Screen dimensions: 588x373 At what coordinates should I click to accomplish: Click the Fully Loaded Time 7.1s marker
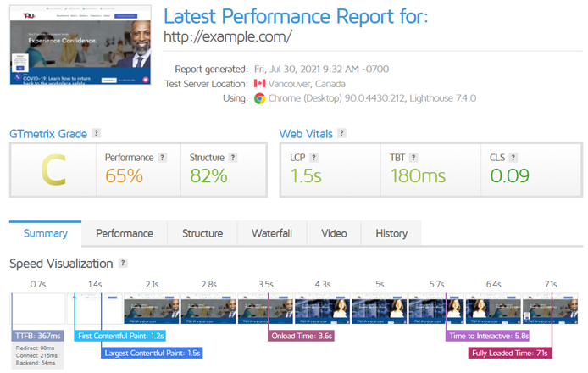510,354
